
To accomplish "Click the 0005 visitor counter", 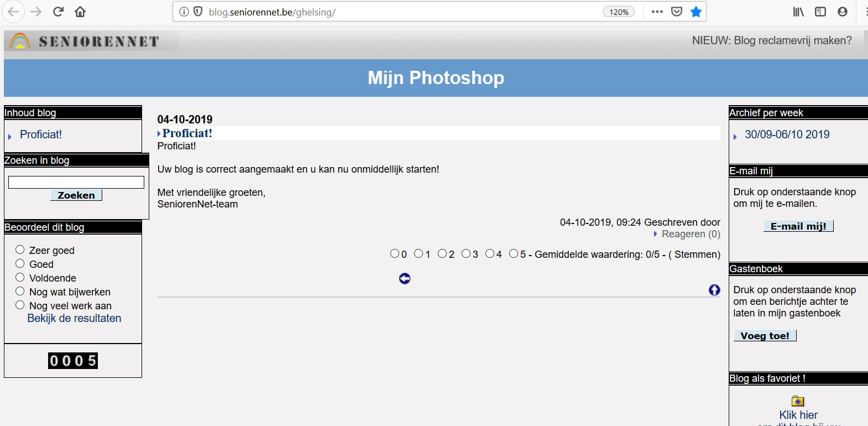I will [x=73, y=361].
